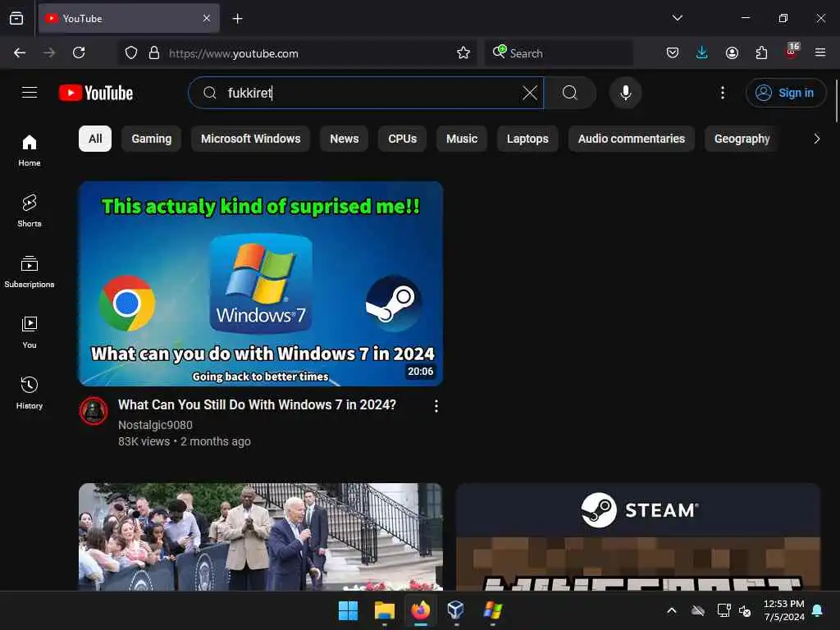The height and width of the screenshot is (630, 840).
Task: Open a new browser tab
Action: point(237,19)
